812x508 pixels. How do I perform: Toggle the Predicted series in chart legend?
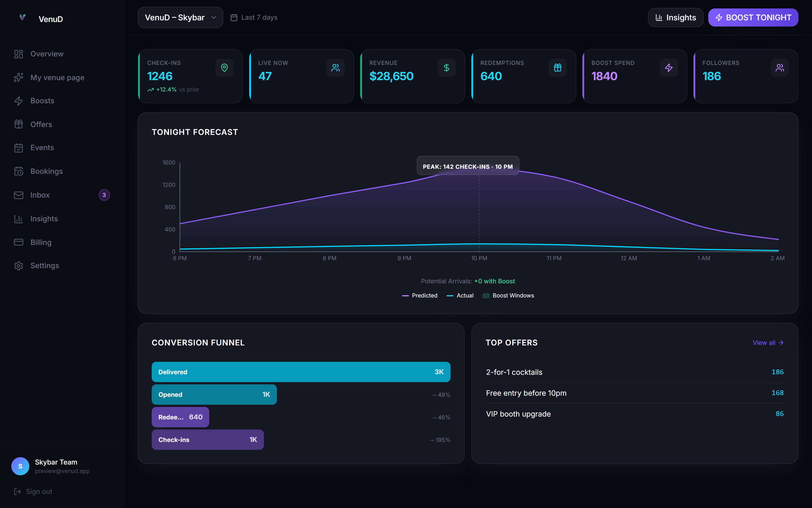420,296
